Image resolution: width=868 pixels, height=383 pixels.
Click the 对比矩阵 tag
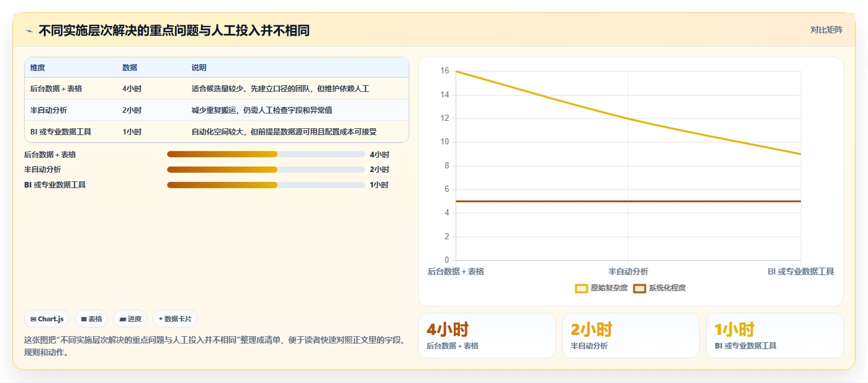coord(826,30)
